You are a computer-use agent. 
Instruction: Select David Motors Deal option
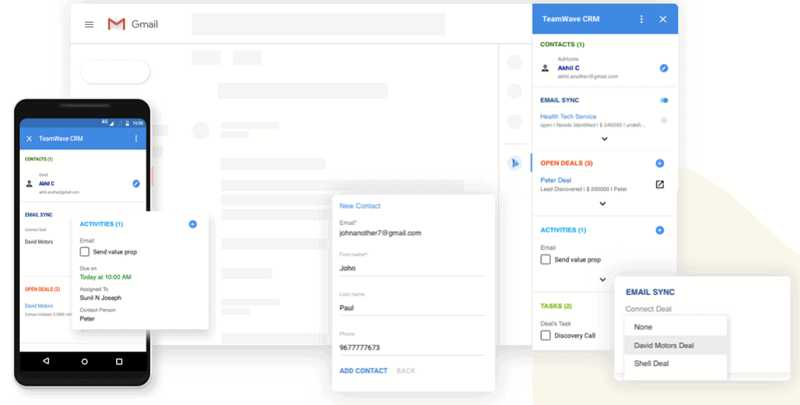click(676, 345)
